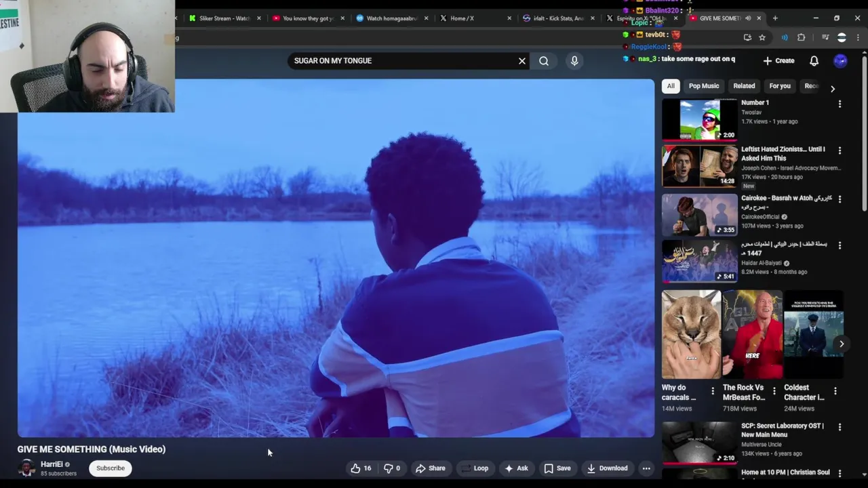Click the search magnifier button
Image resolution: width=868 pixels, height=488 pixels.
544,61
